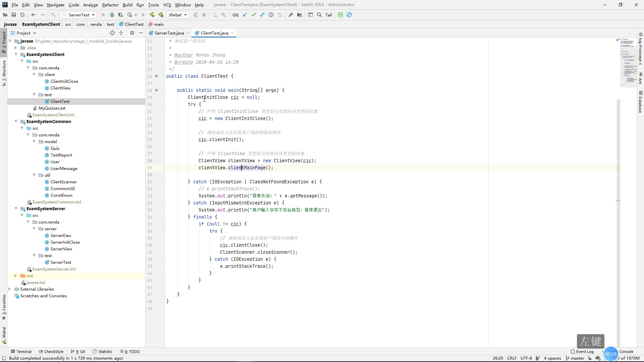
Task: Click the Debug bug icon
Action: pyautogui.click(x=112, y=15)
